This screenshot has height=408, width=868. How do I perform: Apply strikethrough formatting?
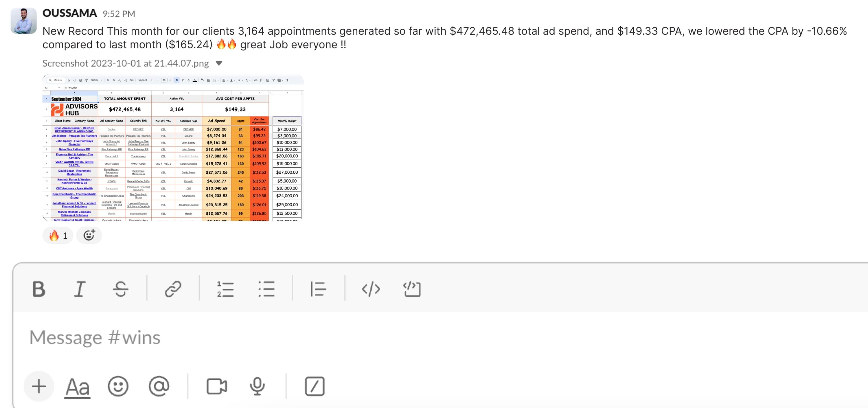[121, 289]
